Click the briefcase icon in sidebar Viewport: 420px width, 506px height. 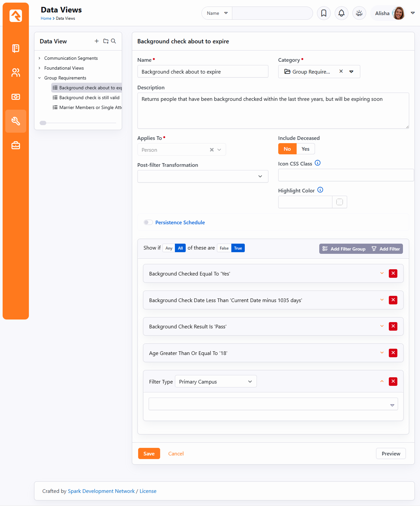[x=16, y=145]
